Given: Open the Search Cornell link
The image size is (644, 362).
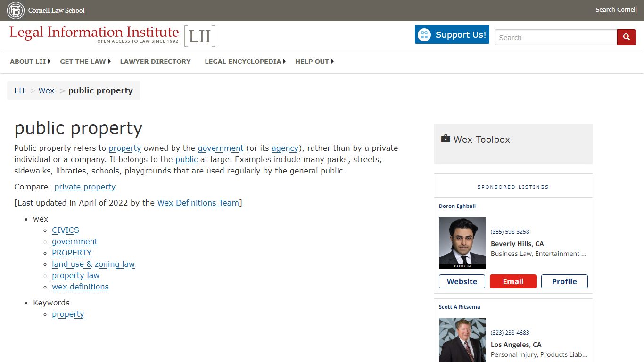Looking at the screenshot, I should coord(616,10).
